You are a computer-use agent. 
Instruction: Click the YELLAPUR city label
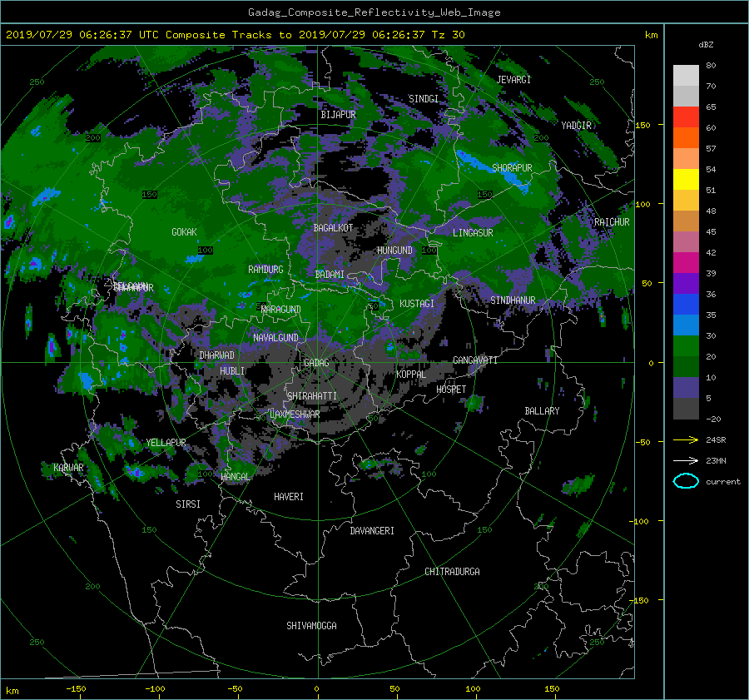point(166,443)
